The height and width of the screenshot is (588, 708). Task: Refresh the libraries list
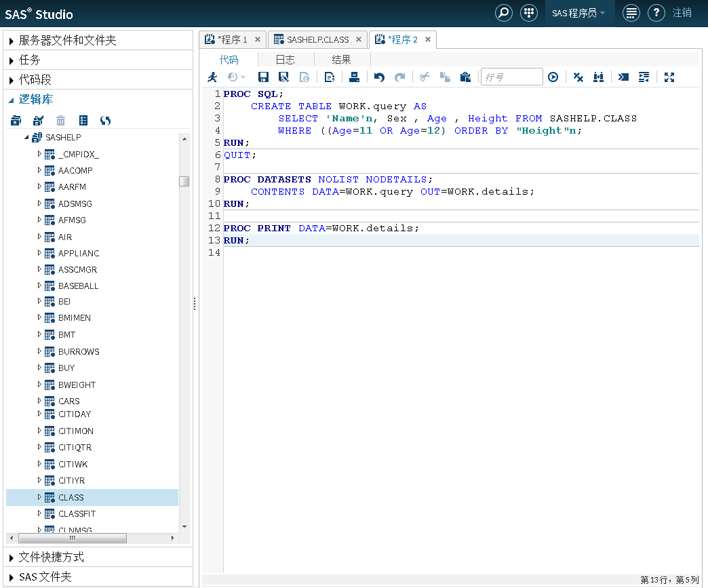[105, 121]
